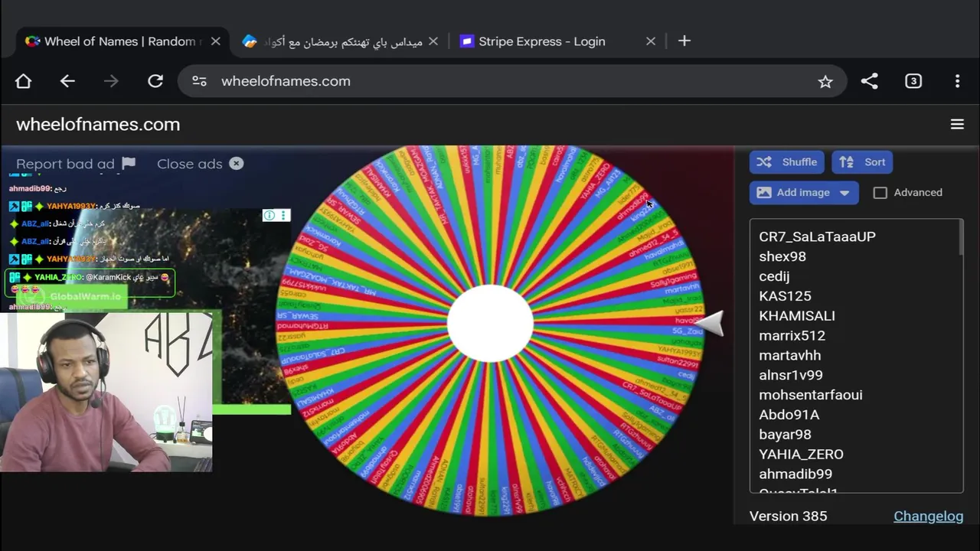The image size is (980, 551).
Task: Bookmark this page with the star
Action: click(825, 81)
